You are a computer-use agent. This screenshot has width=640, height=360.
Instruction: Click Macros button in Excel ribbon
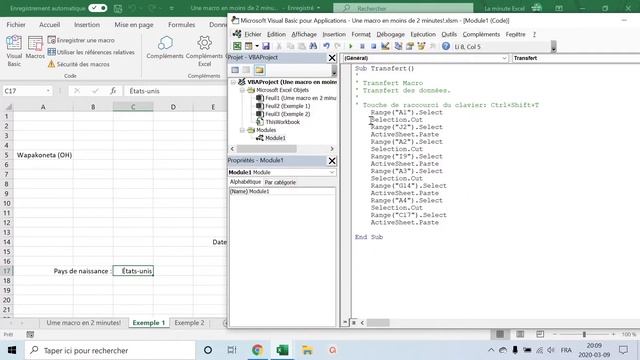[x=35, y=48]
